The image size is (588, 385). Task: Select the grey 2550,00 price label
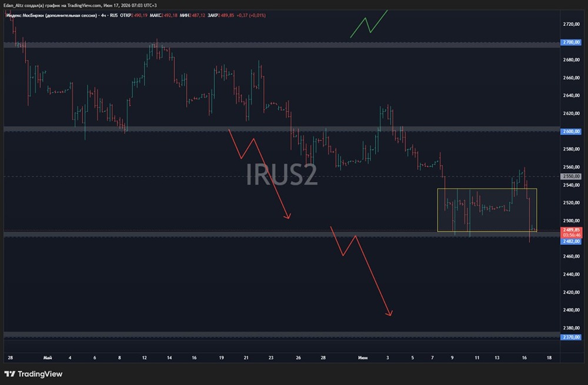[571, 176]
